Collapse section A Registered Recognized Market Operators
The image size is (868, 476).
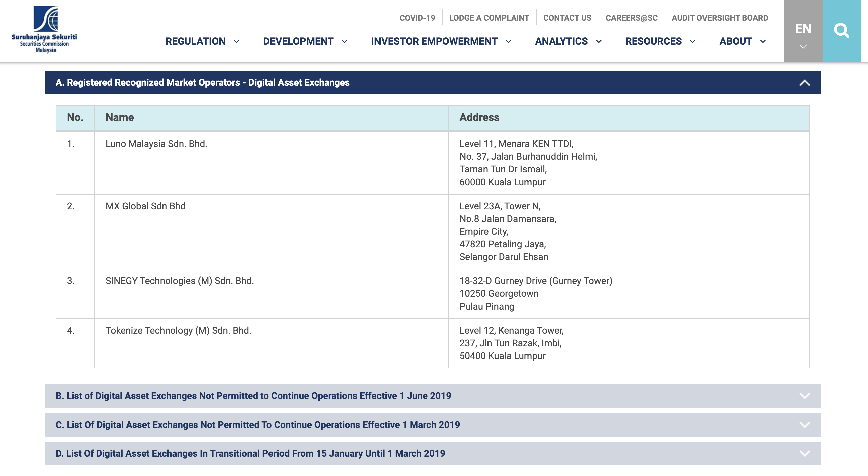coord(432,83)
